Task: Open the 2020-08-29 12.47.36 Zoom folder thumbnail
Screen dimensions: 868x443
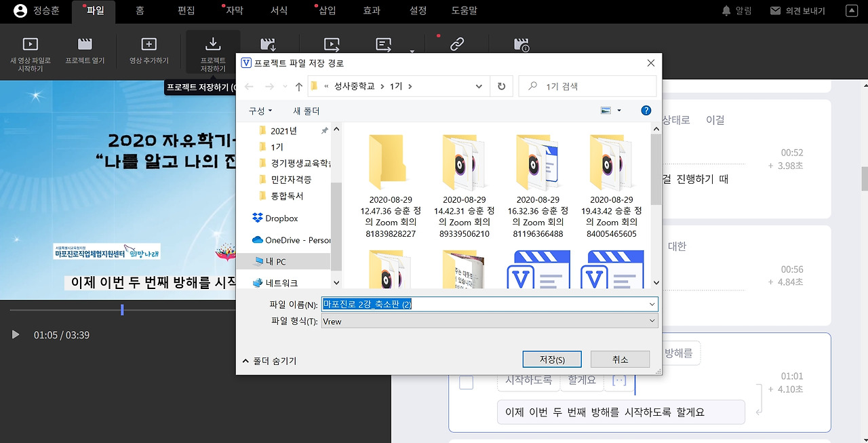Action: (389, 163)
